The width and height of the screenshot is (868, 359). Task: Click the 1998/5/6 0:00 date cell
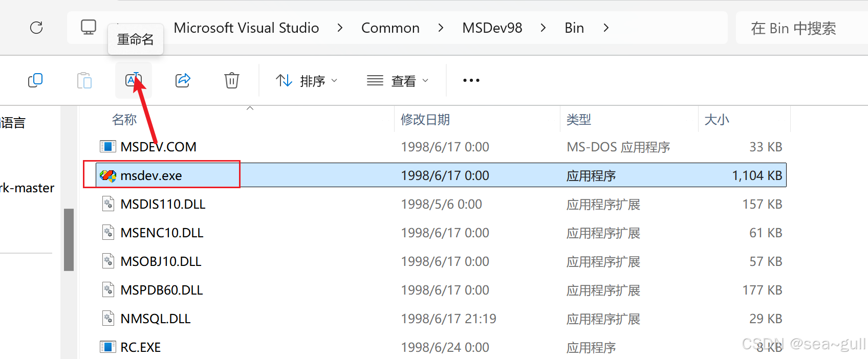[x=441, y=204]
